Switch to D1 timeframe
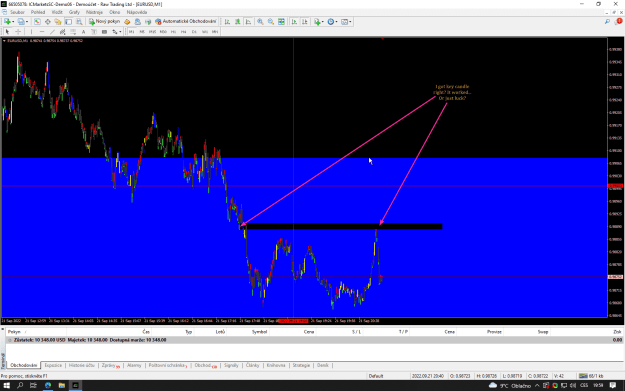Viewport: 625px width, 391px height. (x=194, y=31)
